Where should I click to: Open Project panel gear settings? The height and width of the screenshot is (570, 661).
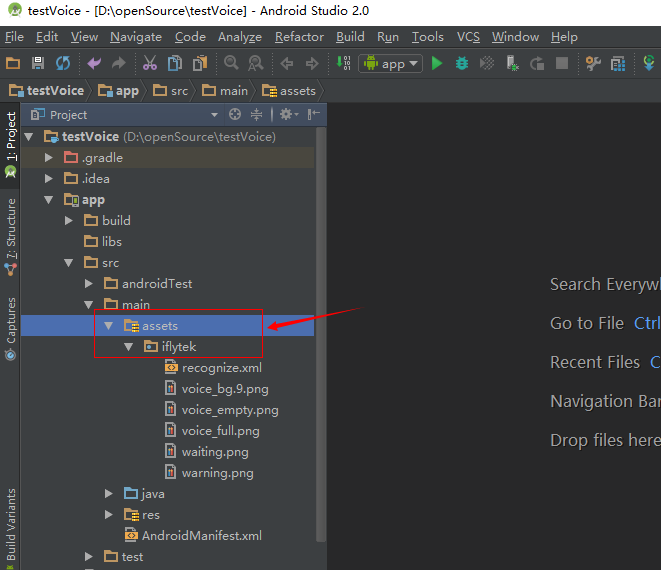(x=289, y=114)
